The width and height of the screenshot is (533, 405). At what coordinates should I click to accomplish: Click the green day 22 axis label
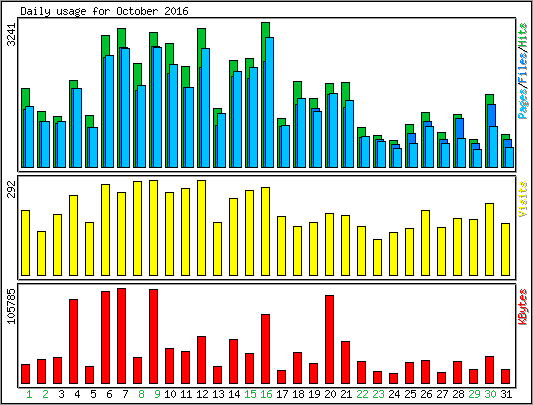362,394
